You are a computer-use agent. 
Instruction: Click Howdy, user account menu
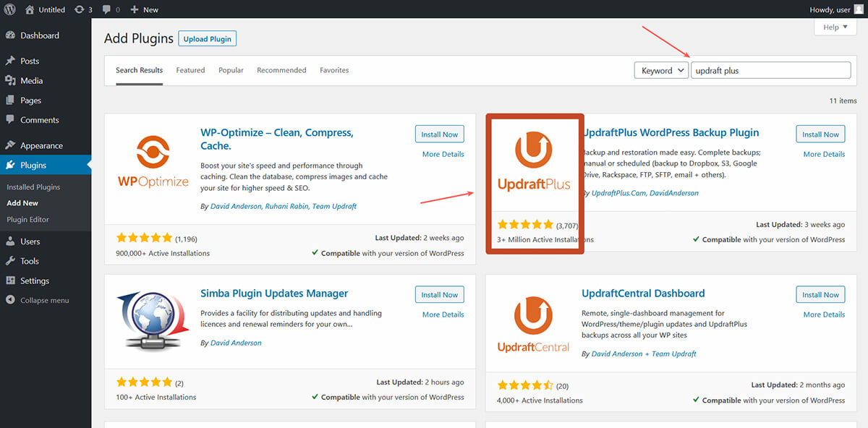837,9
